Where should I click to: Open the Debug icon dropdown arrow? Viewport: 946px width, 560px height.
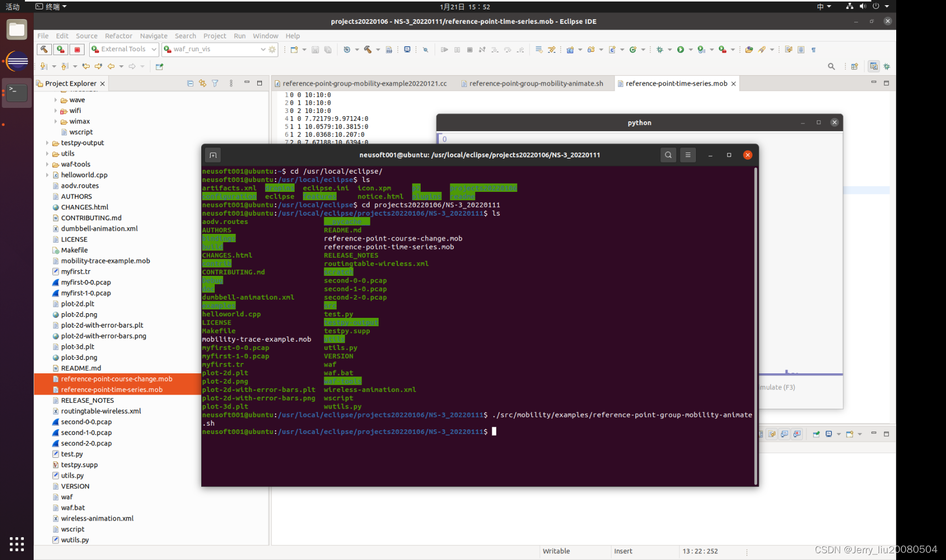point(670,50)
